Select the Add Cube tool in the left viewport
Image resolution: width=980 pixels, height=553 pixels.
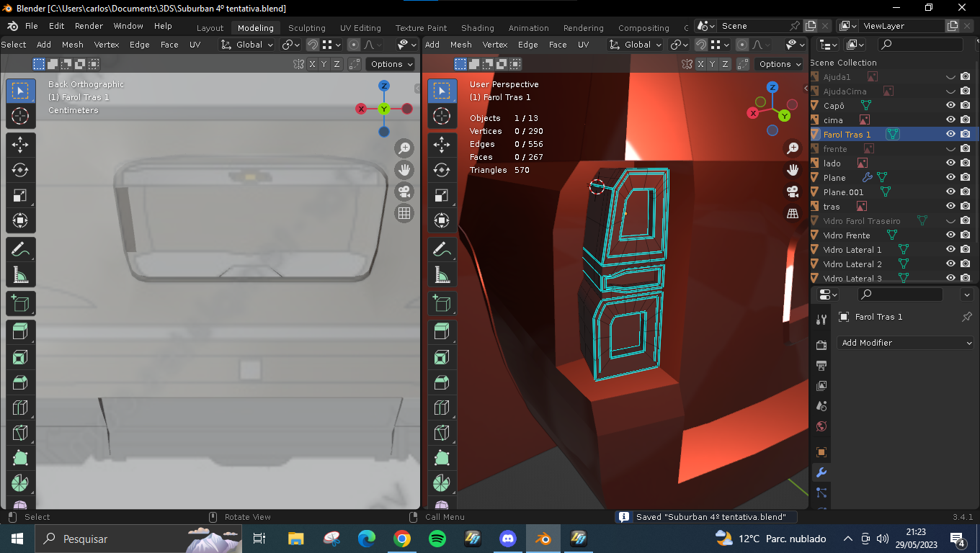click(x=20, y=303)
